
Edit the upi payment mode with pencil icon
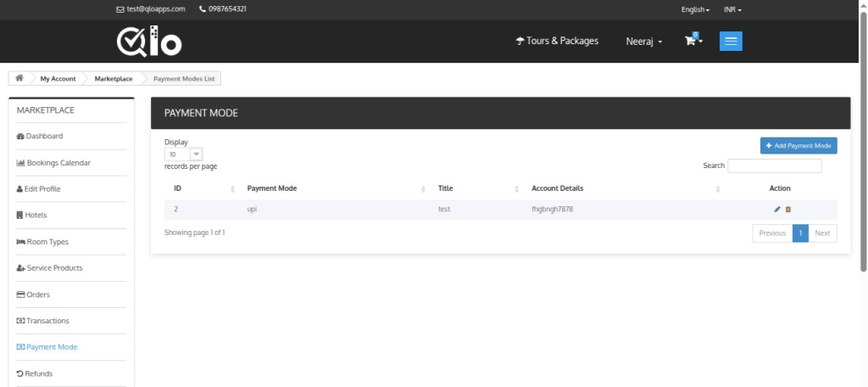pos(777,210)
